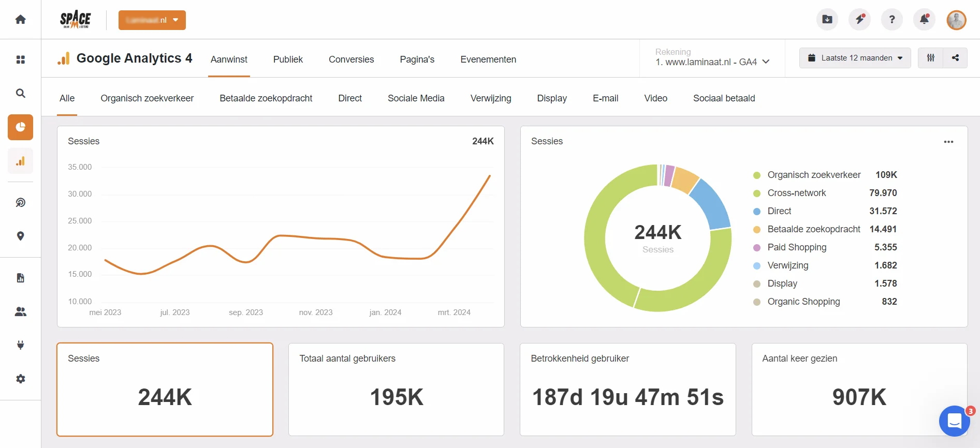980x448 pixels.
Task: Click the Google Analytics 4 bar chart icon
Action: [63, 58]
